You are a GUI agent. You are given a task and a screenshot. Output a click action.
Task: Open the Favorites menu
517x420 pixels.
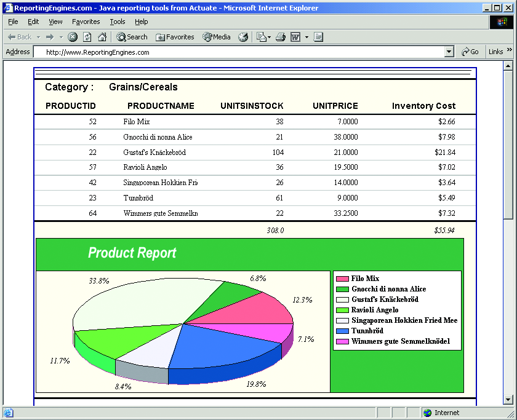coord(86,22)
